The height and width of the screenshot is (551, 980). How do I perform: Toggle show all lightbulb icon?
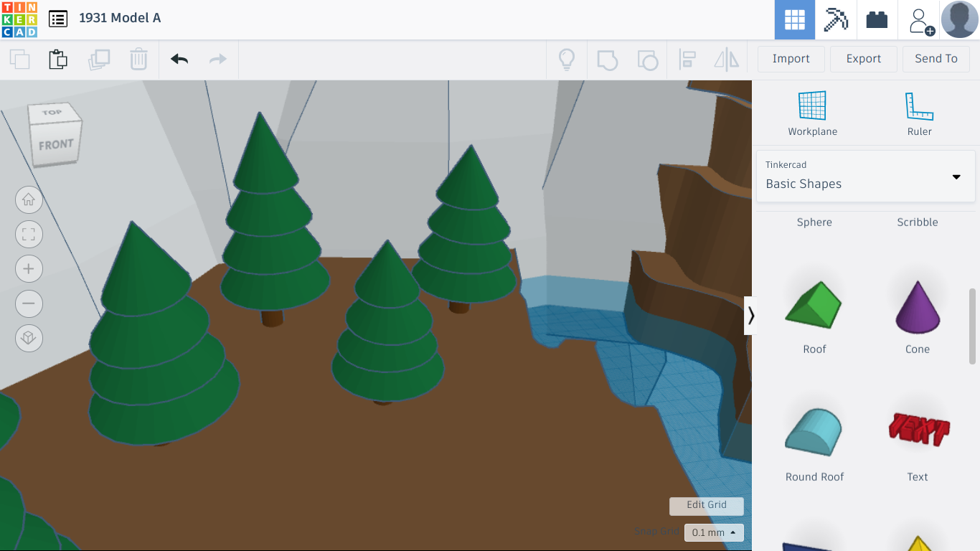[x=567, y=59]
